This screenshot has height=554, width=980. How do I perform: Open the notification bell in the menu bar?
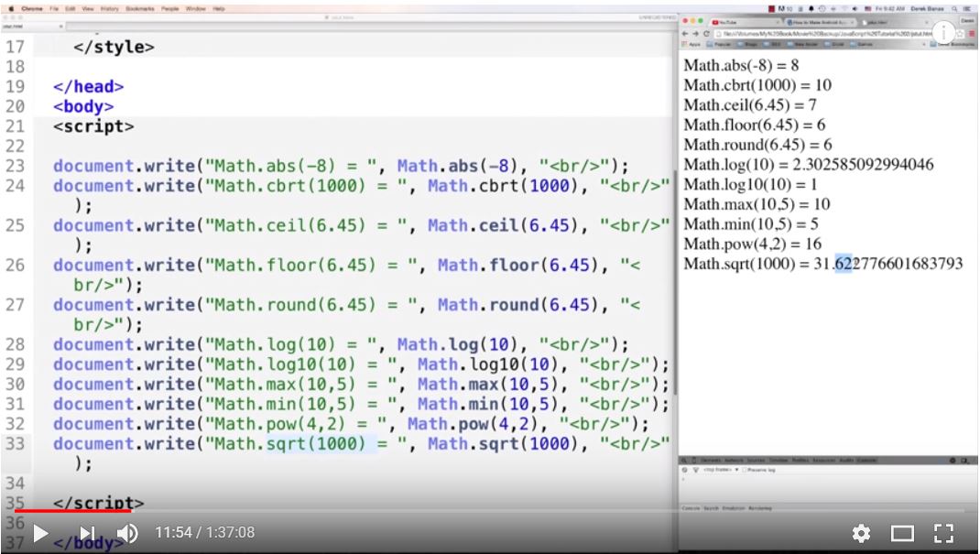811,9
